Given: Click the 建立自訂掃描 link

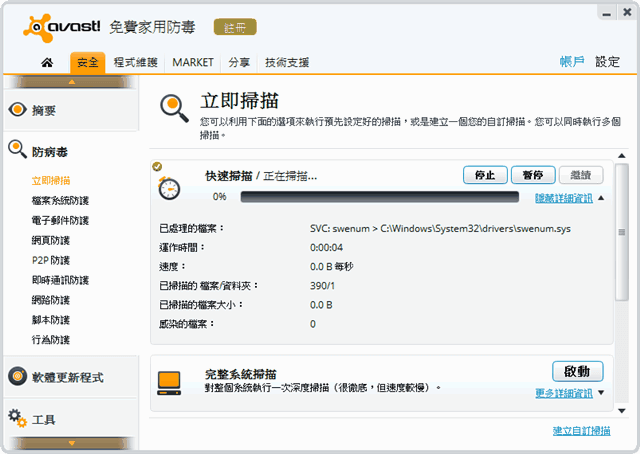Looking at the screenshot, I should [582, 430].
